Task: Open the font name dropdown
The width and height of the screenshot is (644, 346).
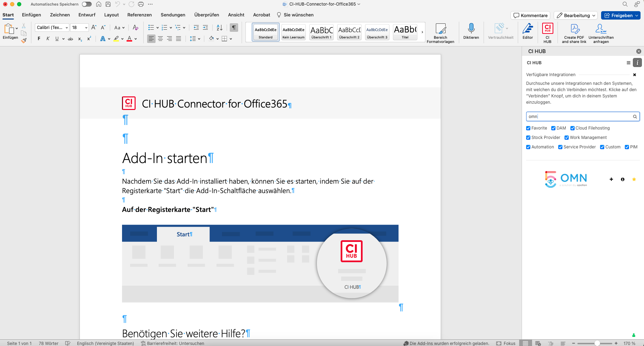Action: (x=67, y=28)
